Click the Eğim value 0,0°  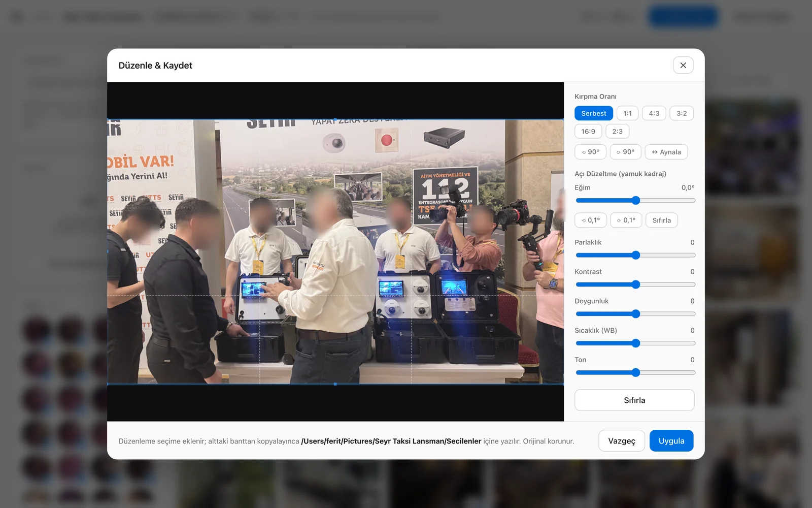click(688, 187)
